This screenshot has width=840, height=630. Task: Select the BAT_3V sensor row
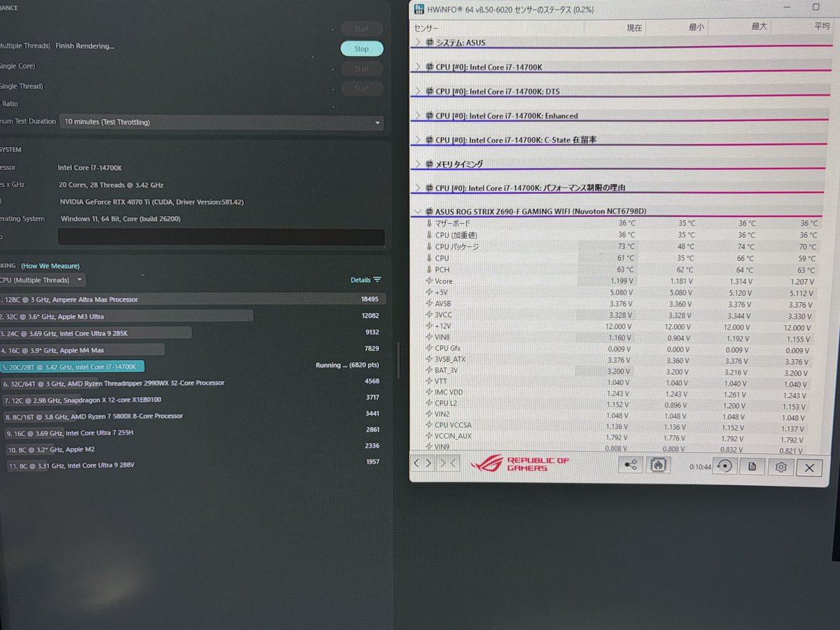(x=619, y=370)
